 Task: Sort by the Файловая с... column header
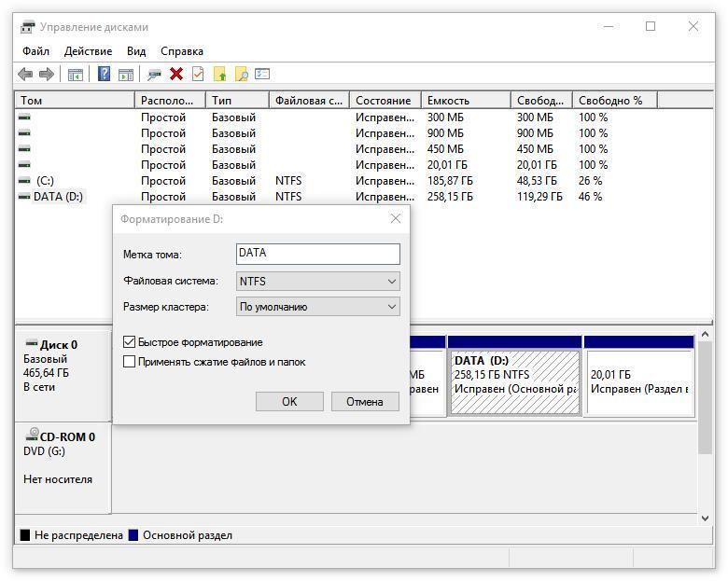[309, 100]
